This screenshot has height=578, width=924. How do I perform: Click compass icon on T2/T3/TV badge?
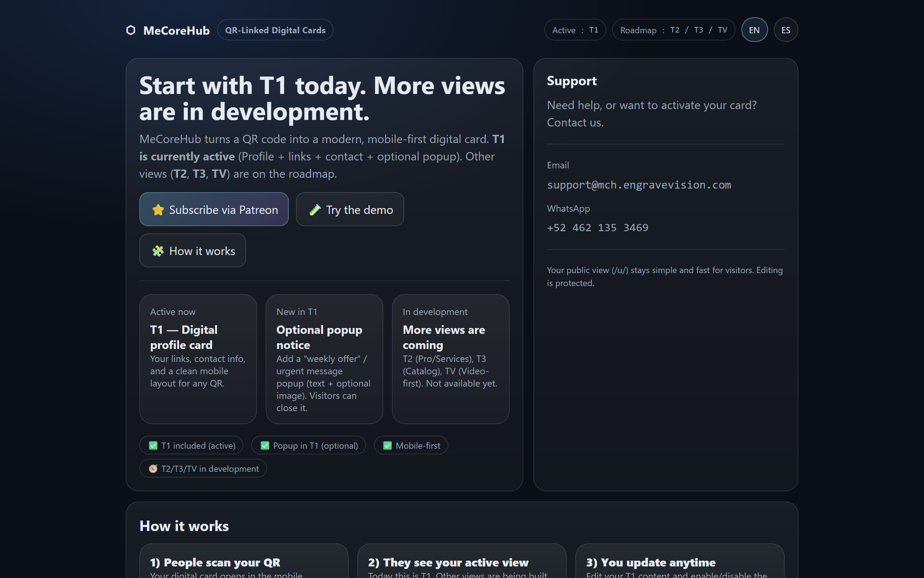153,469
